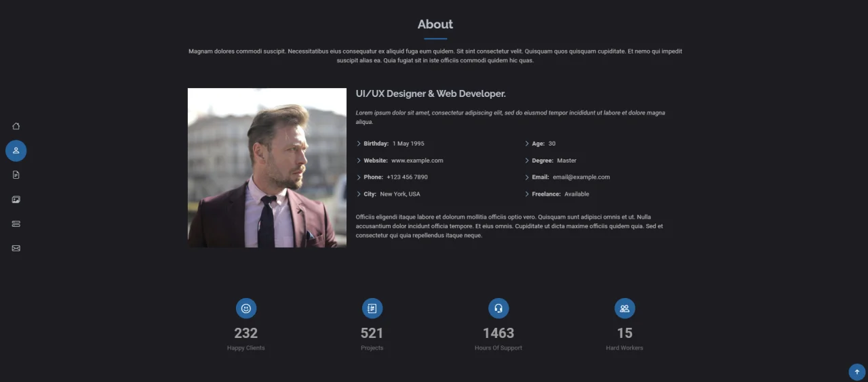Click the Happy Clients smiley icon
Viewport: 868px width, 382px height.
[x=246, y=308]
